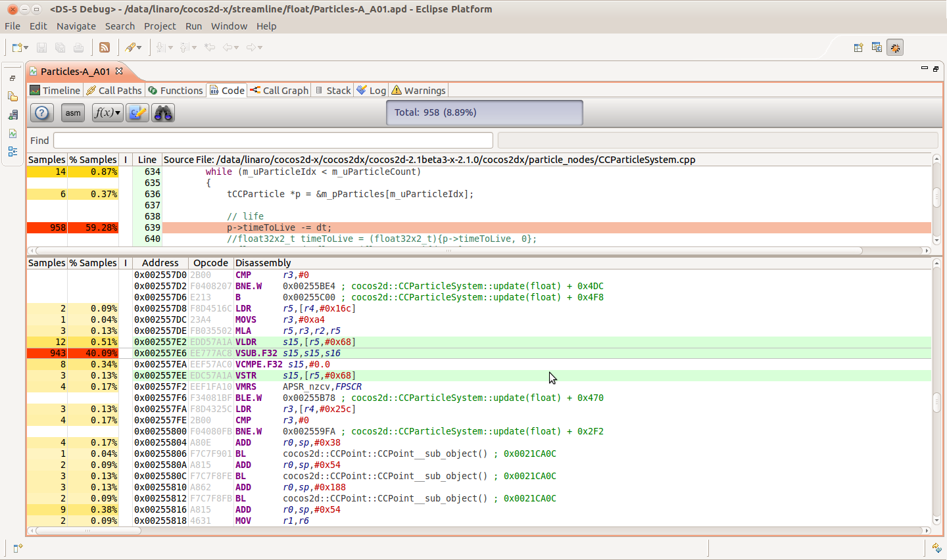Expand the New wizard dropdown arrow

[26, 47]
